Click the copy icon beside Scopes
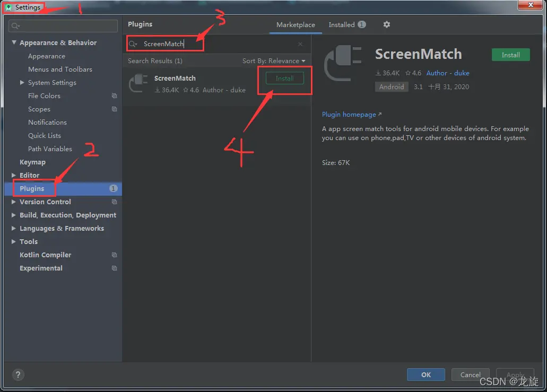The image size is (547, 392). [114, 109]
